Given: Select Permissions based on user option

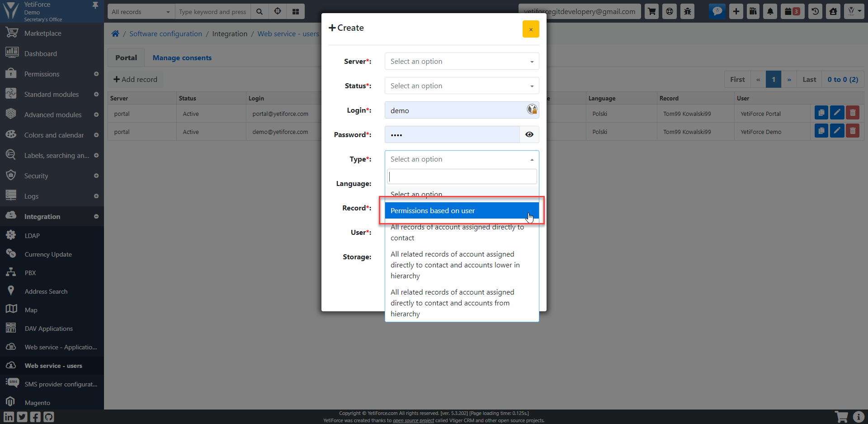Looking at the screenshot, I should pyautogui.click(x=462, y=210).
